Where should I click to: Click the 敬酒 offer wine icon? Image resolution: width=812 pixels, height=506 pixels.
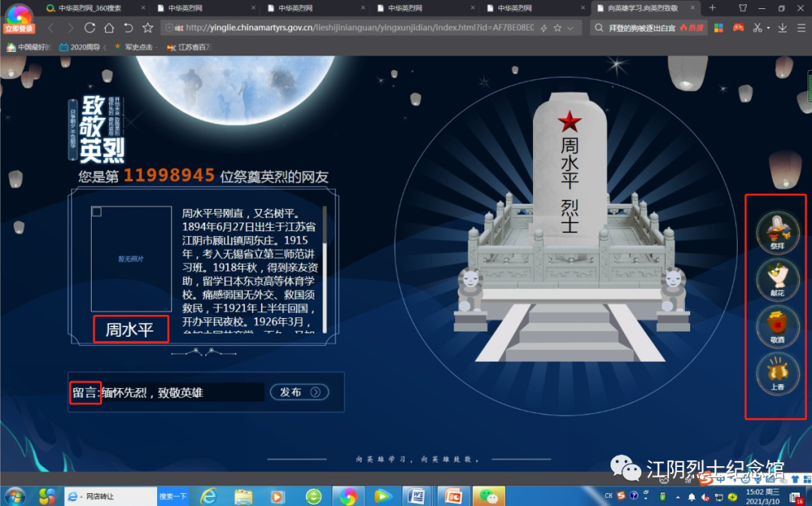tap(777, 325)
